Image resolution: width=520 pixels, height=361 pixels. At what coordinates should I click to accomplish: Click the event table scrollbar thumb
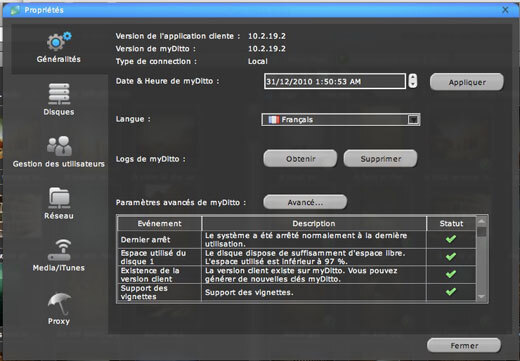[482, 232]
